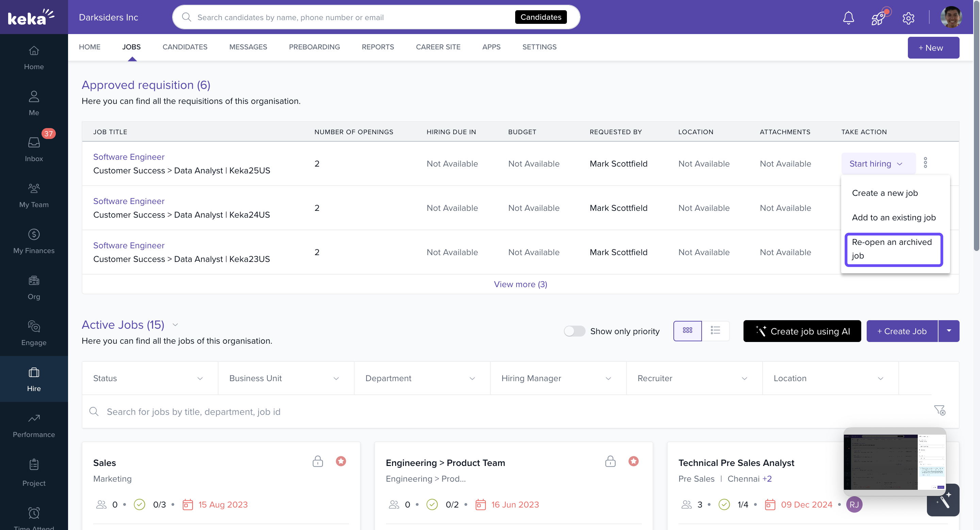980x530 pixels.
Task: Click the rocket updates icon
Action: pos(878,17)
